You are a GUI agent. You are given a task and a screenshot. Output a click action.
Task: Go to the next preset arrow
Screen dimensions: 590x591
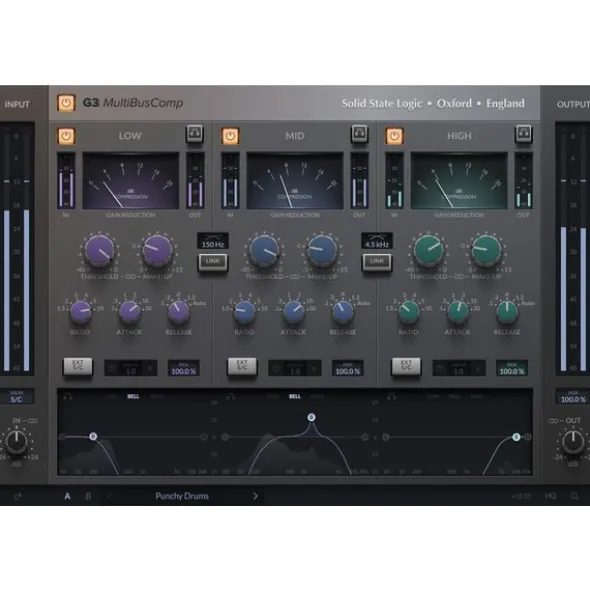coord(255,496)
